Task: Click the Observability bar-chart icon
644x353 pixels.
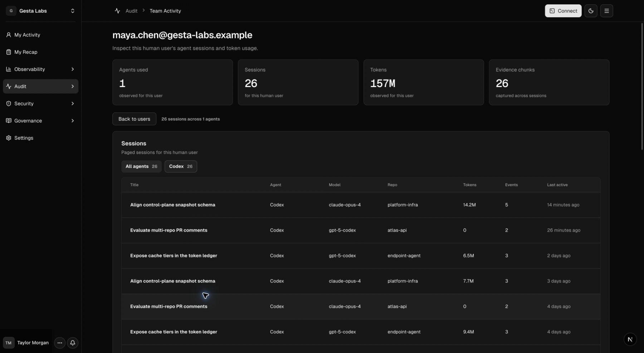Action: point(9,69)
